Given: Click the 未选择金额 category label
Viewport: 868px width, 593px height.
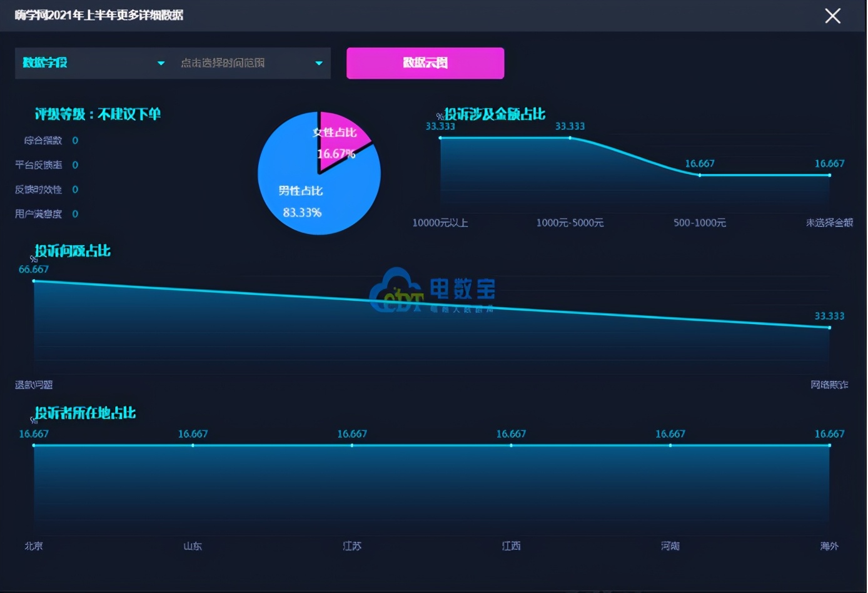Looking at the screenshot, I should pyautogui.click(x=828, y=223).
